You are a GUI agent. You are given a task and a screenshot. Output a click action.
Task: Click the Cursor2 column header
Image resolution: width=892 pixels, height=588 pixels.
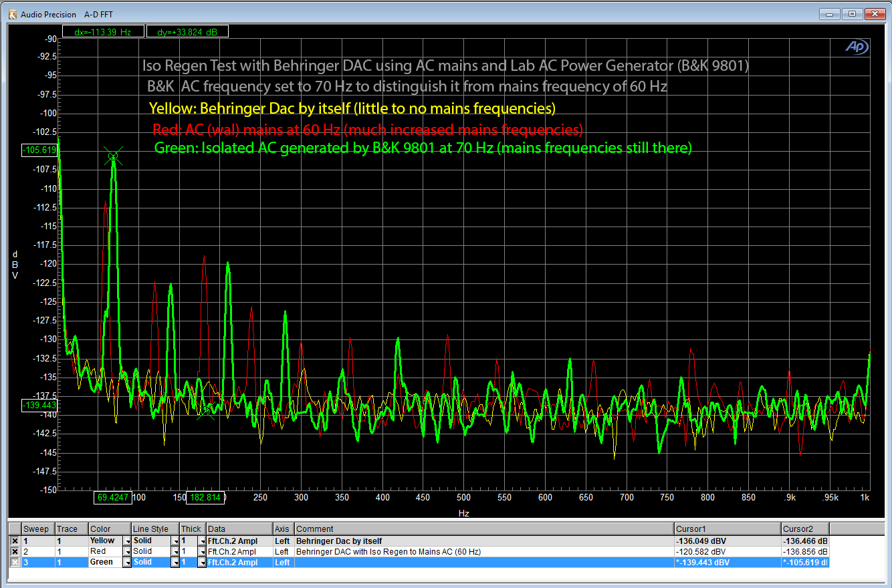pos(805,529)
